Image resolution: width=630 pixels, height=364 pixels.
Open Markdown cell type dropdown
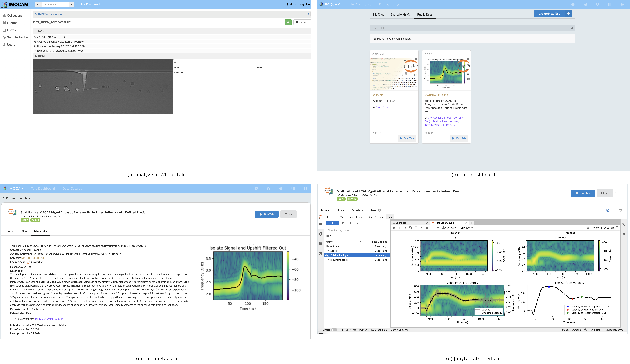(x=466, y=228)
